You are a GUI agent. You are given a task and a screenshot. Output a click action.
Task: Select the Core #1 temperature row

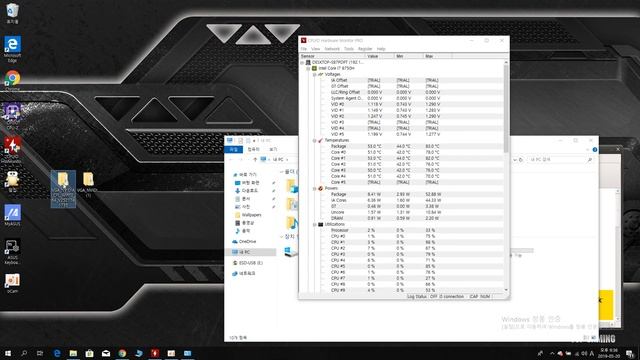402,158
